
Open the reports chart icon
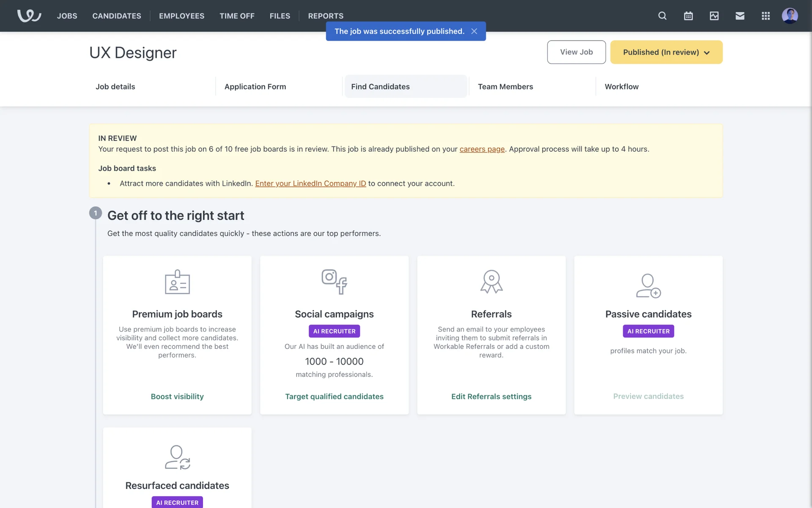point(714,16)
